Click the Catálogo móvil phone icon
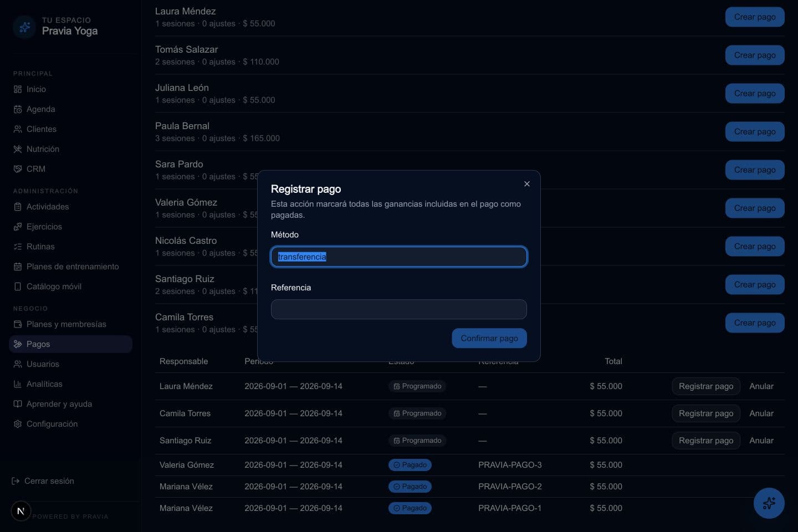Image resolution: width=798 pixels, height=532 pixels. (x=18, y=287)
